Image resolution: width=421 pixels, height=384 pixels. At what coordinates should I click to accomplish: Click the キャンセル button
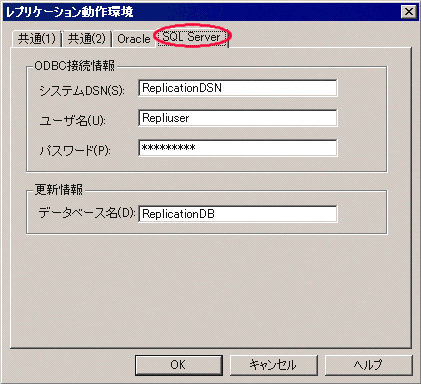(273, 365)
